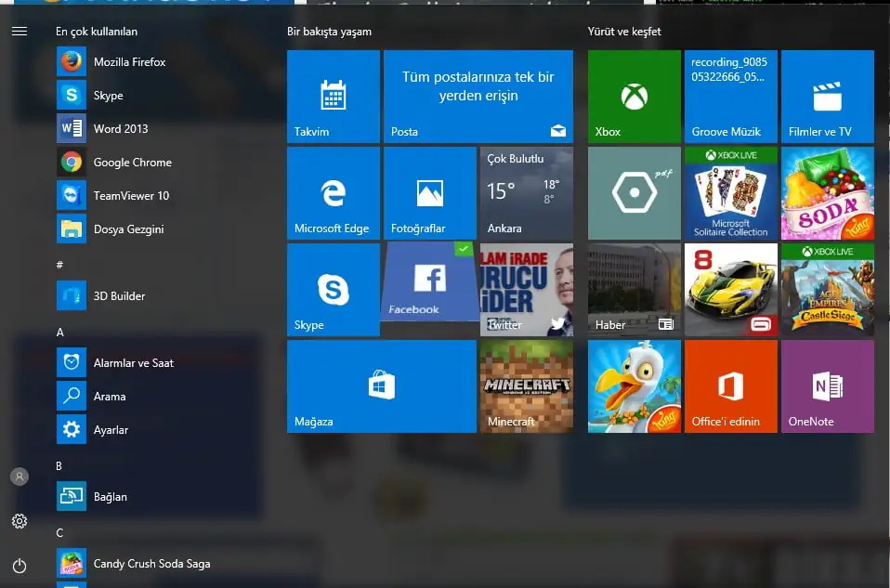Open the Xbox tile
890x588 pixels.
pyautogui.click(x=634, y=97)
